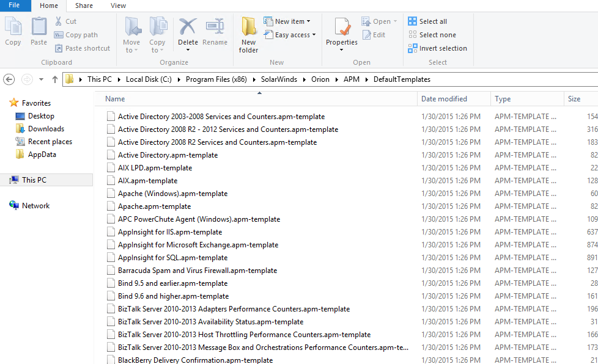The width and height of the screenshot is (598, 364).
Task: Click the Delete X icon
Action: coord(188,27)
